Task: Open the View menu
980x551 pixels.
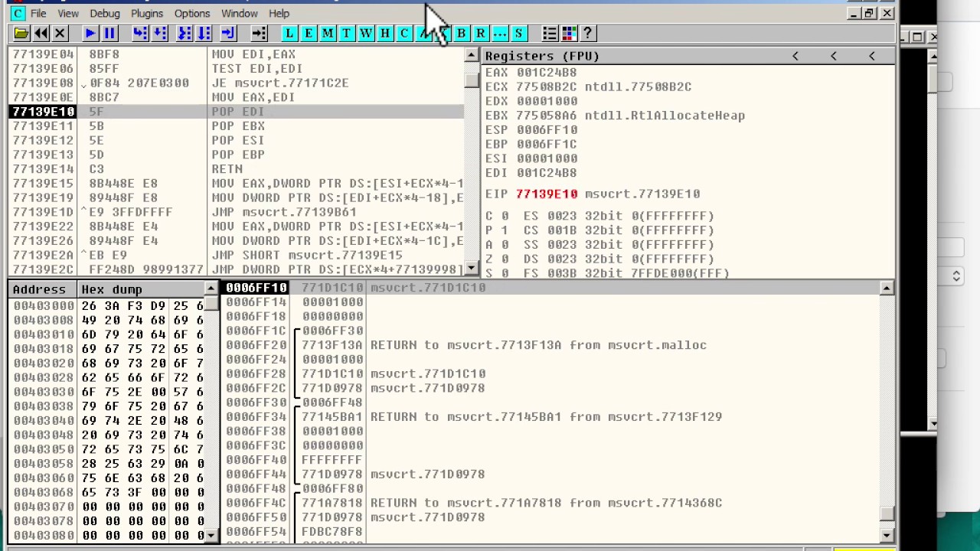Action: [68, 13]
